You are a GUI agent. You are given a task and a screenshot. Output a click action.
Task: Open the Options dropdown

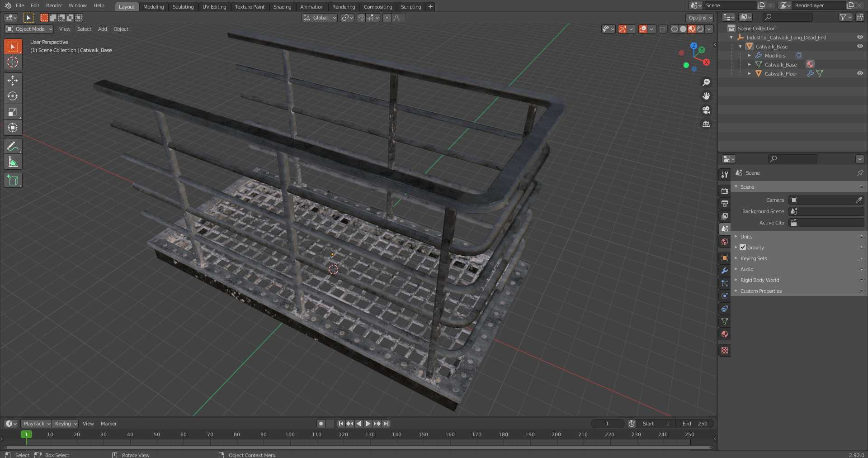tap(700, 18)
